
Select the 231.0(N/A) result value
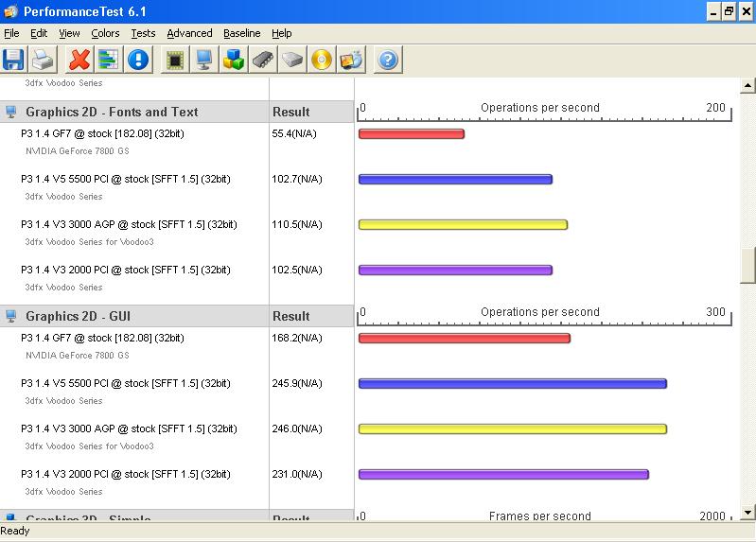click(297, 474)
